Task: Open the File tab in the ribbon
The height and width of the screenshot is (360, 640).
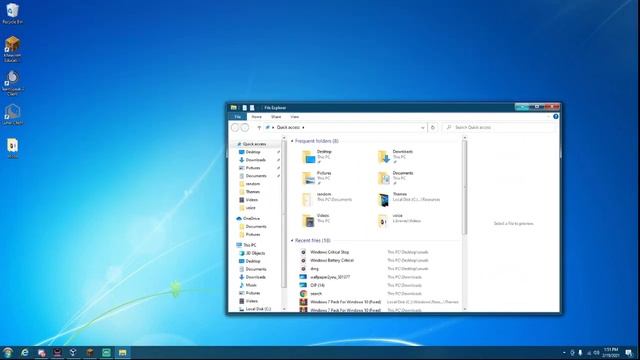Action: coord(238,117)
